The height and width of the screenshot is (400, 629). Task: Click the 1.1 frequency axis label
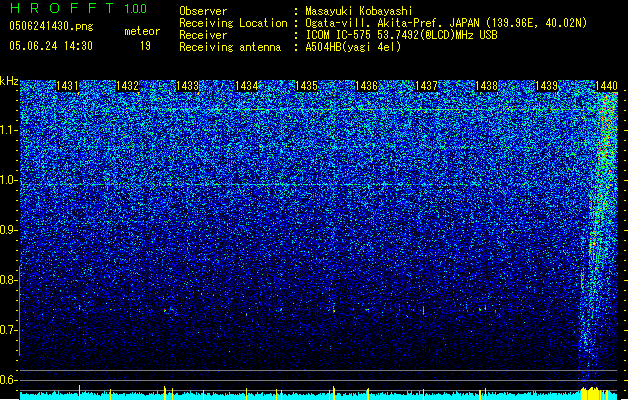tap(9, 130)
